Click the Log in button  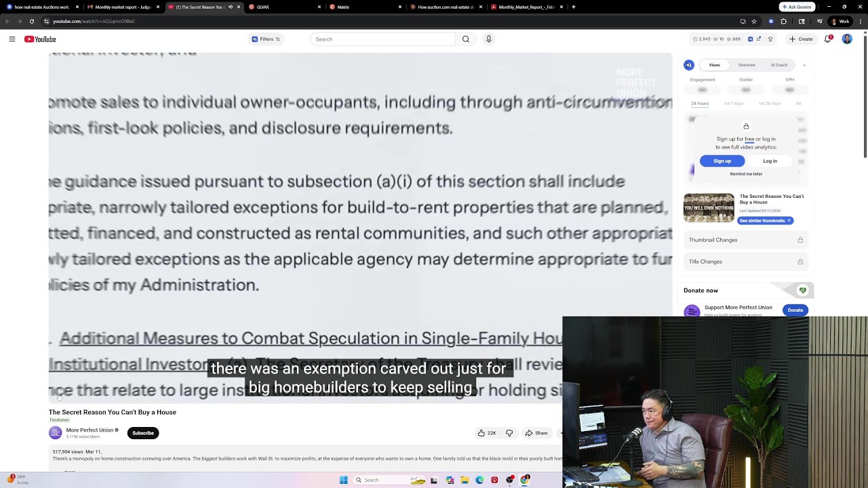pos(770,161)
